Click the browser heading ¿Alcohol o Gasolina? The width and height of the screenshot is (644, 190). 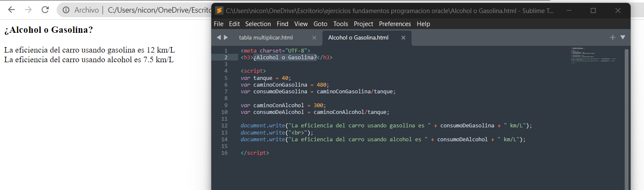point(49,30)
